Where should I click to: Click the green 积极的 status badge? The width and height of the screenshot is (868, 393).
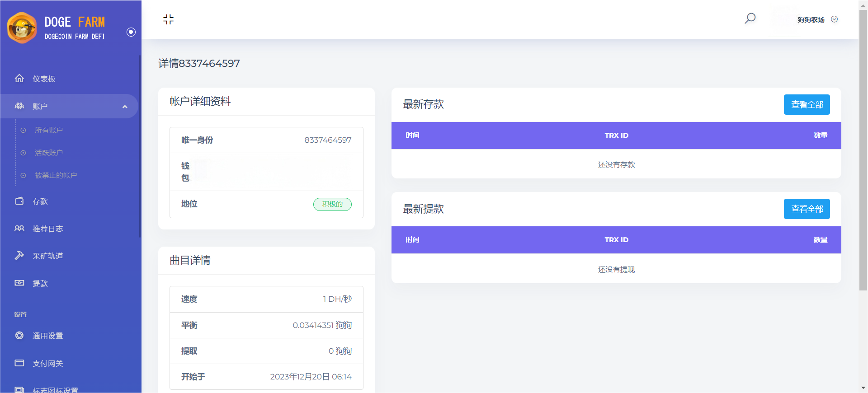(x=332, y=204)
